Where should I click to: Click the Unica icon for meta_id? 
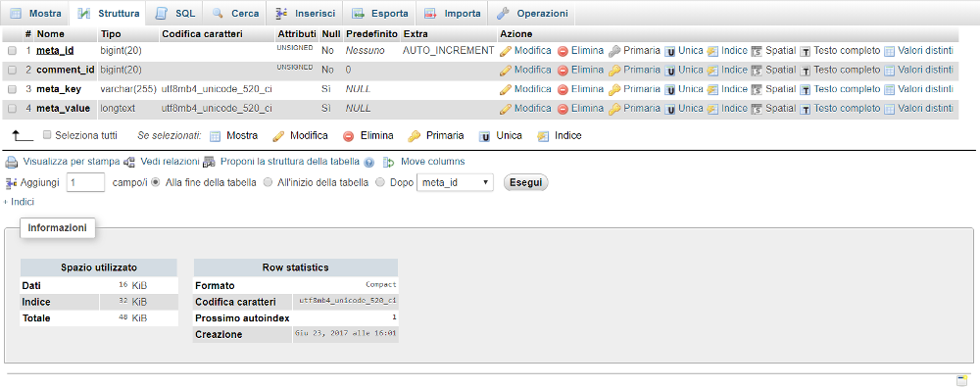click(669, 51)
